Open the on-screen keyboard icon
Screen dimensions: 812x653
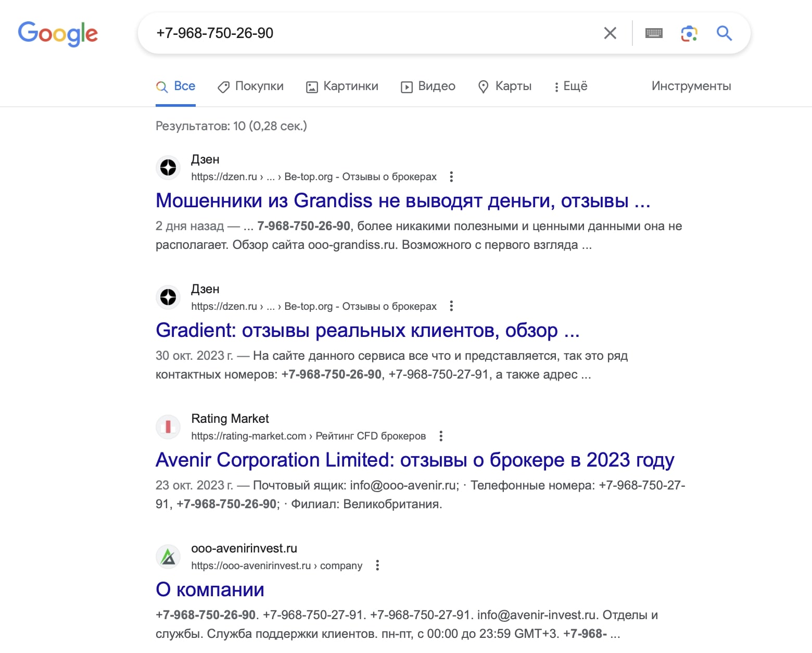(x=654, y=33)
